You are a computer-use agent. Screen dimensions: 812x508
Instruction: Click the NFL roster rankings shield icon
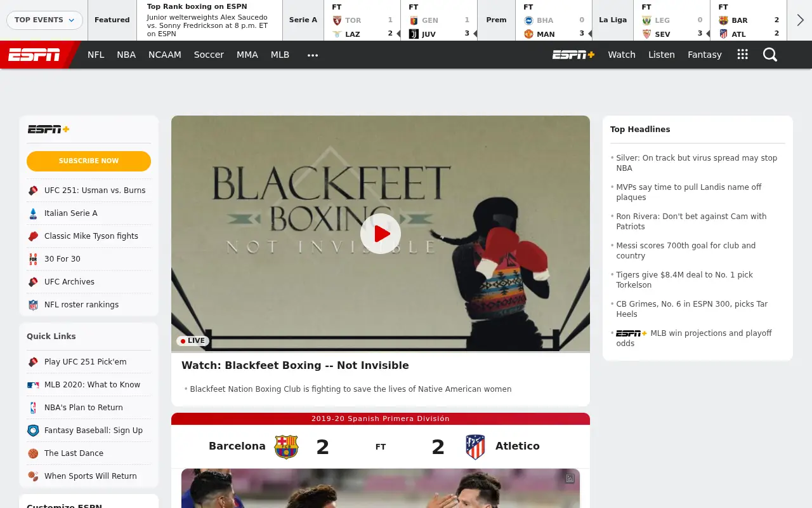(33, 305)
